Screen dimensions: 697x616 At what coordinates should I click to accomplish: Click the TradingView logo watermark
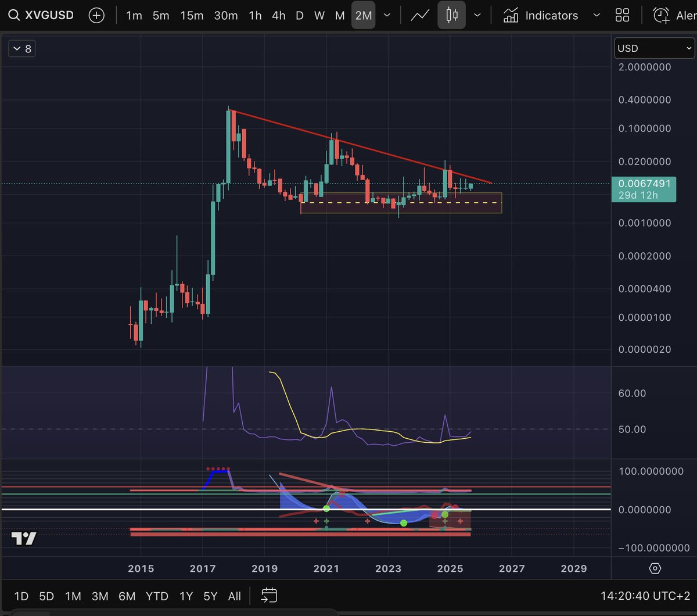pyautogui.click(x=21, y=538)
